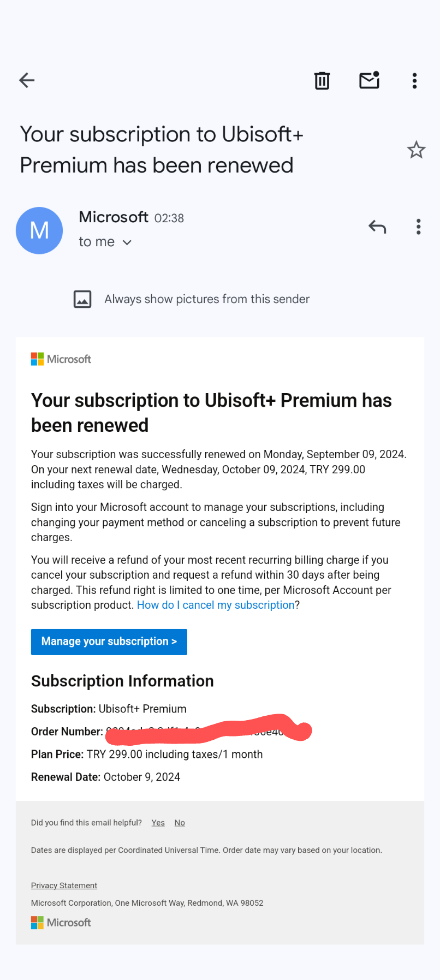The width and height of the screenshot is (440, 980).
Task: Mark email as unread envelope icon
Action: pyautogui.click(x=370, y=80)
